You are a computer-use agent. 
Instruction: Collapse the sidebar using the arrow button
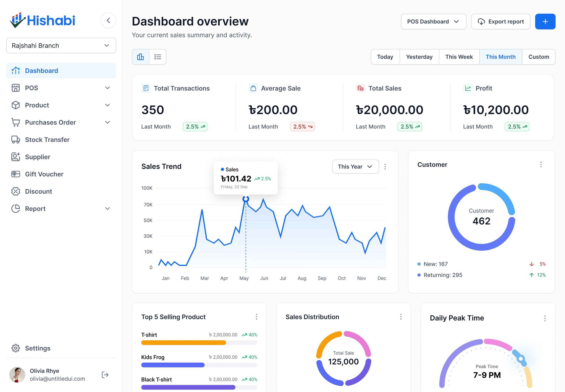point(108,20)
